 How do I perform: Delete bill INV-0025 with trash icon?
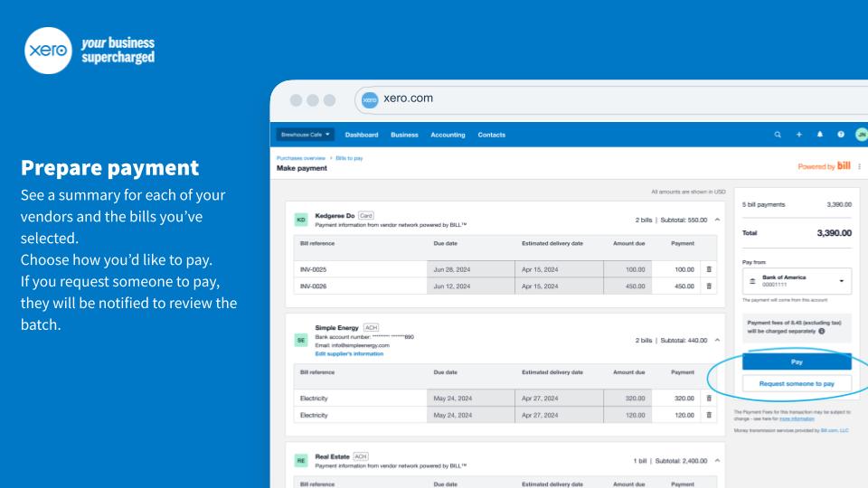click(709, 269)
